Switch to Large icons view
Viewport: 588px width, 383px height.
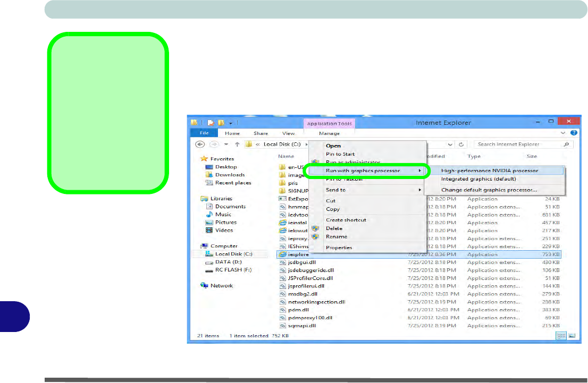point(572,336)
